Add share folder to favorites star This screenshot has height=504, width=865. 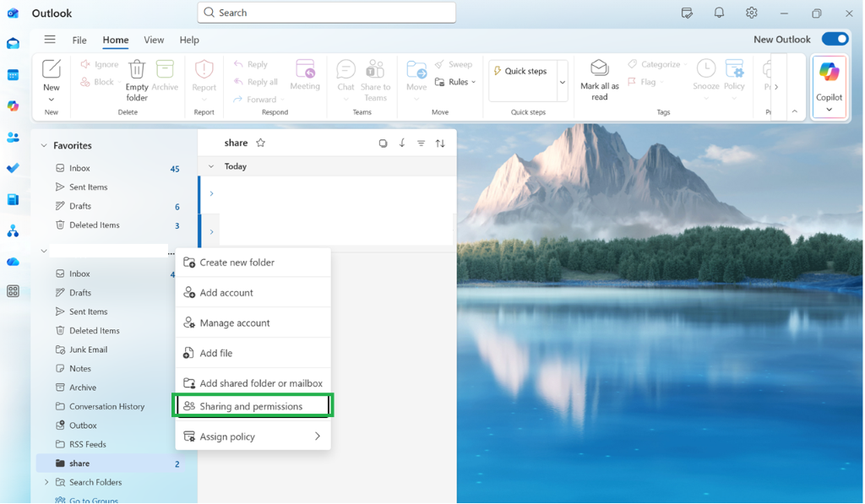coord(261,143)
